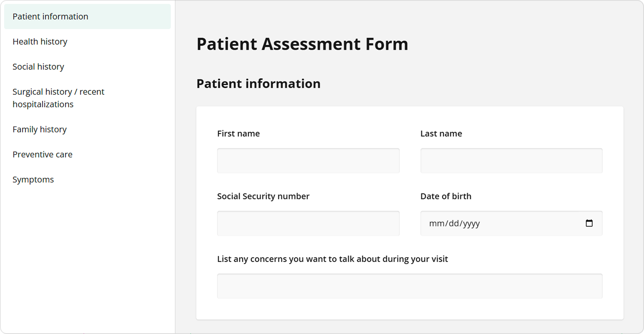Select the Patient information sidebar item
Screen dimensions: 644x334
(x=50, y=16)
